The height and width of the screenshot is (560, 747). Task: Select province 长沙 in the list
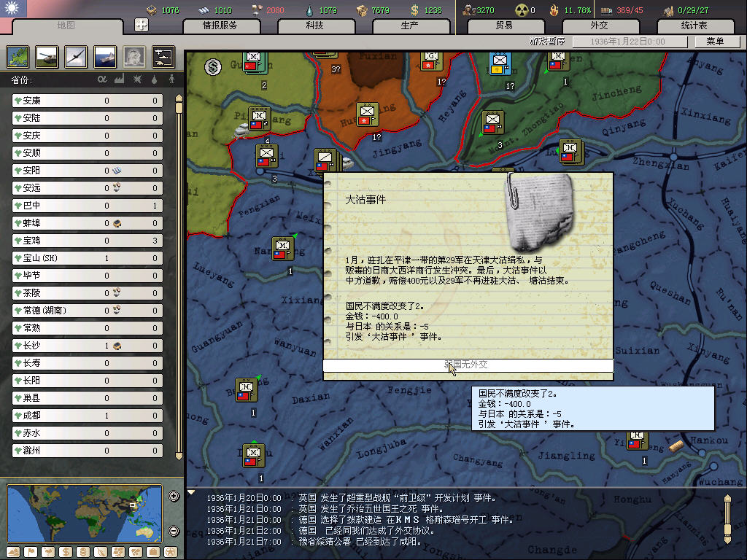pos(88,346)
